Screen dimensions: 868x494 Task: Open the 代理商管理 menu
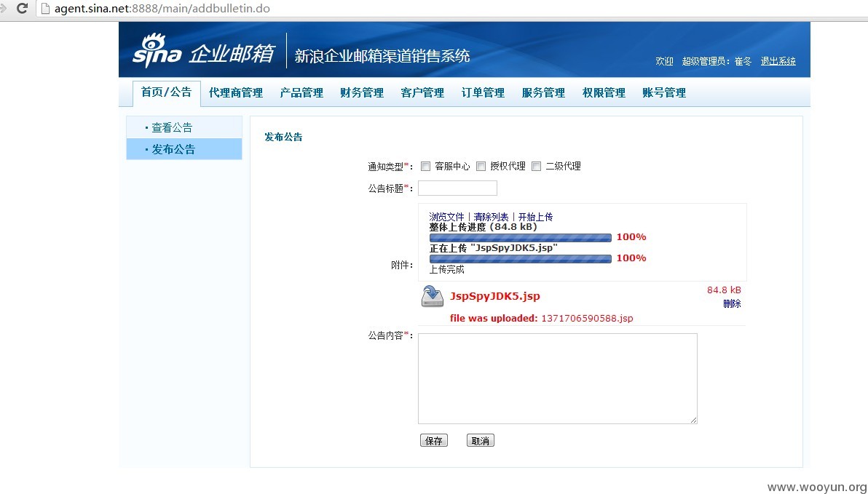click(x=236, y=93)
